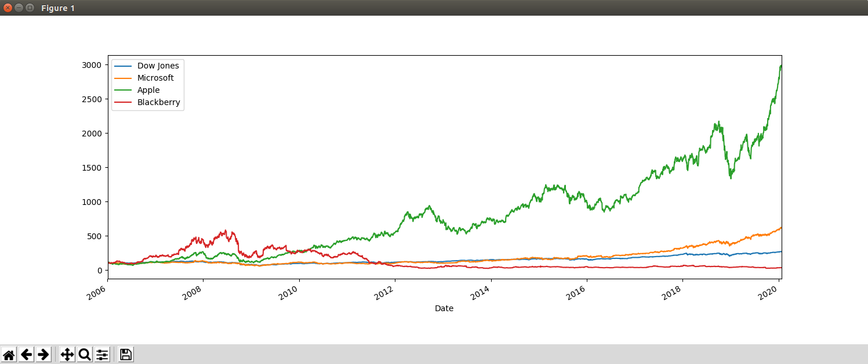Click the blue Dow Jones legend line

coord(124,66)
